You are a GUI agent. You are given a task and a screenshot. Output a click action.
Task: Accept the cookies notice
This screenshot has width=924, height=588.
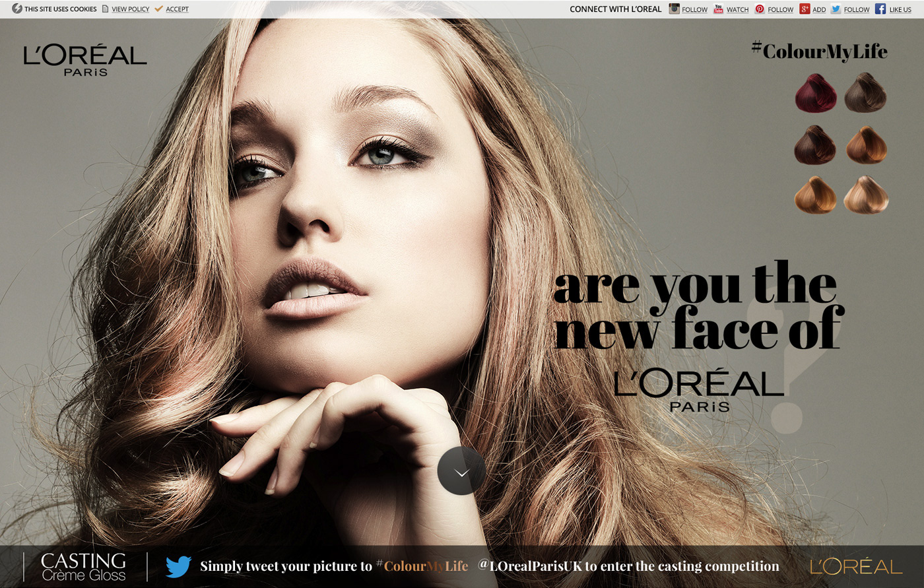177,9
